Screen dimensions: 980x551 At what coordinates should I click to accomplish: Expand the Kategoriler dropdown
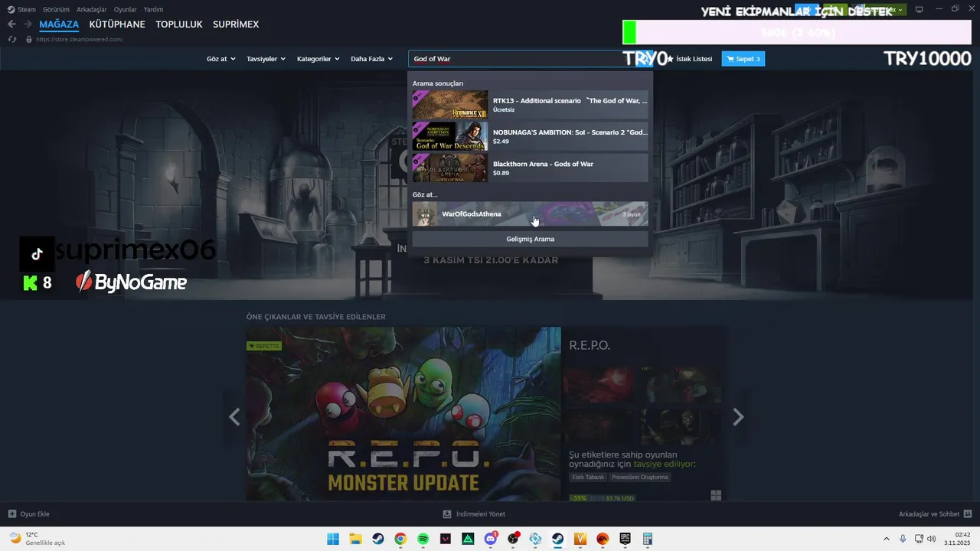coord(318,59)
